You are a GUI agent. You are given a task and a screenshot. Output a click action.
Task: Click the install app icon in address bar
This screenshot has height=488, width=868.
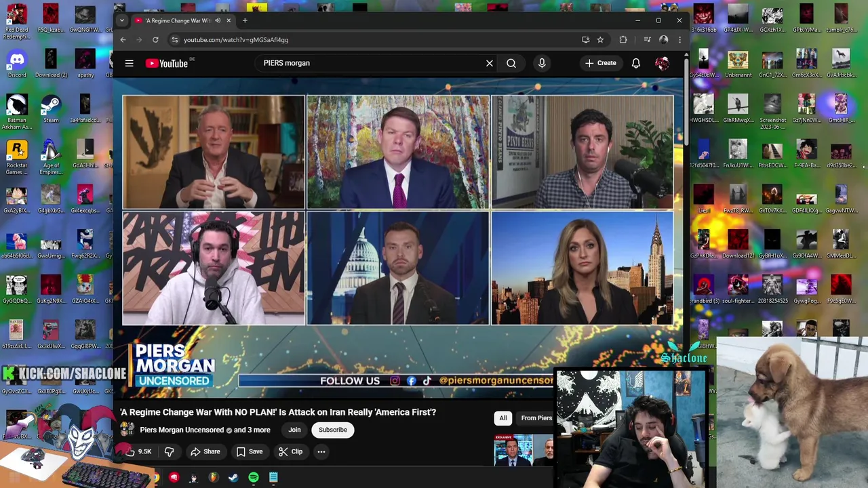coord(586,40)
